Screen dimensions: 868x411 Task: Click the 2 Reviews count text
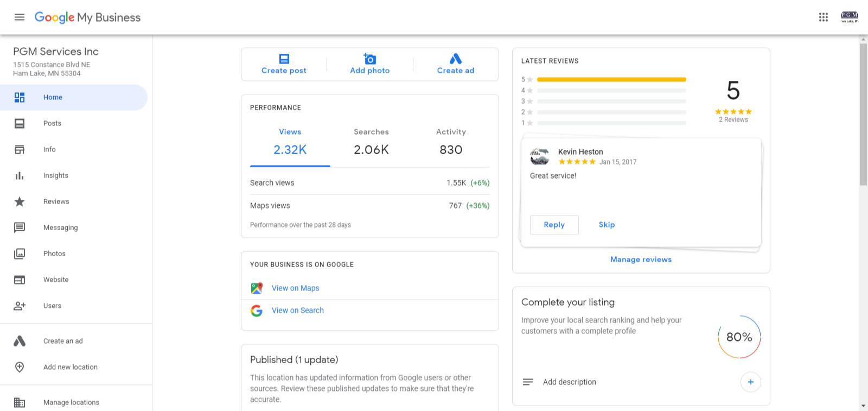(x=733, y=120)
